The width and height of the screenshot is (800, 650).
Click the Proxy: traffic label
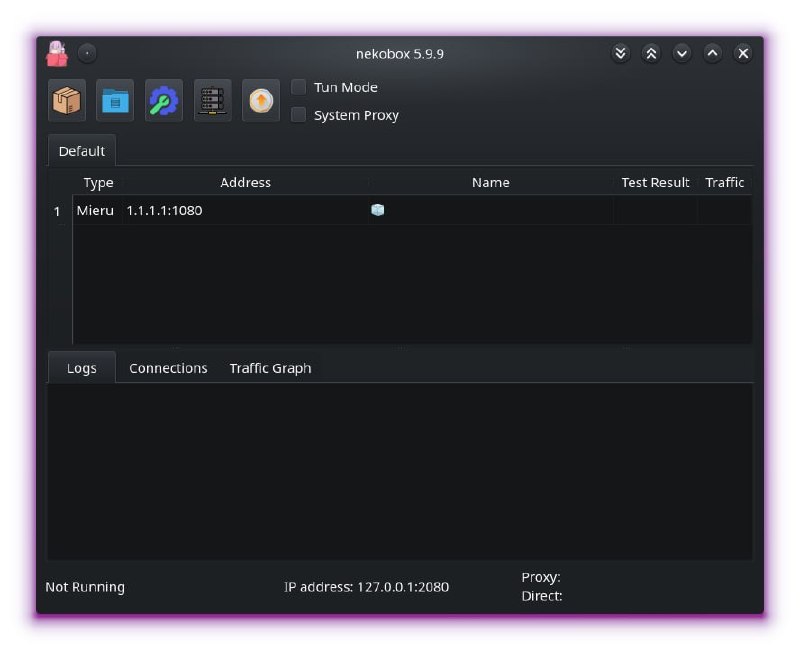(x=541, y=578)
